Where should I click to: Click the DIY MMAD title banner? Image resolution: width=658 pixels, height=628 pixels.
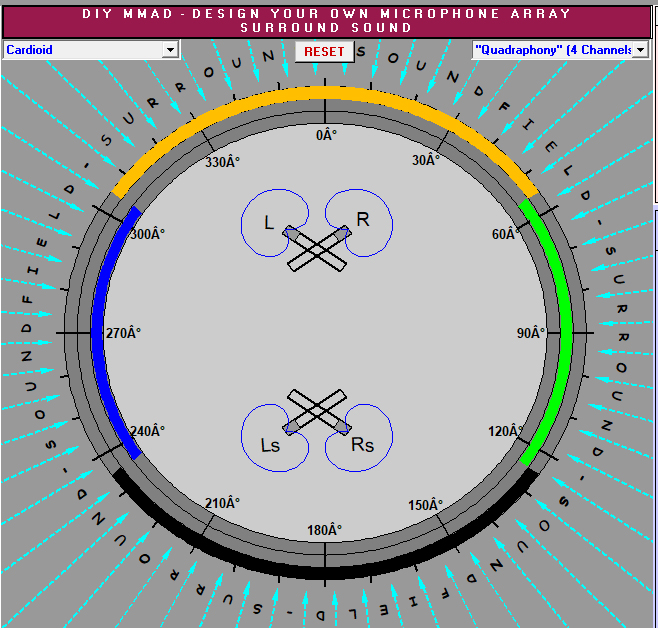click(x=327, y=20)
